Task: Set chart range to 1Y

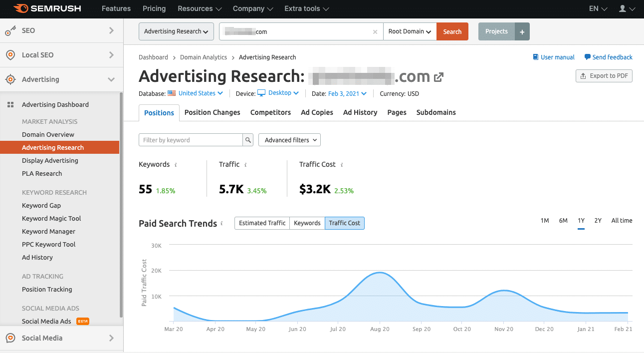Action: click(581, 221)
